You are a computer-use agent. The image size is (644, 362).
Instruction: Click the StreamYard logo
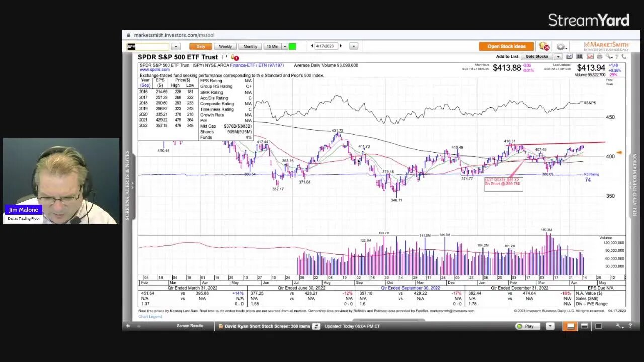tap(589, 20)
